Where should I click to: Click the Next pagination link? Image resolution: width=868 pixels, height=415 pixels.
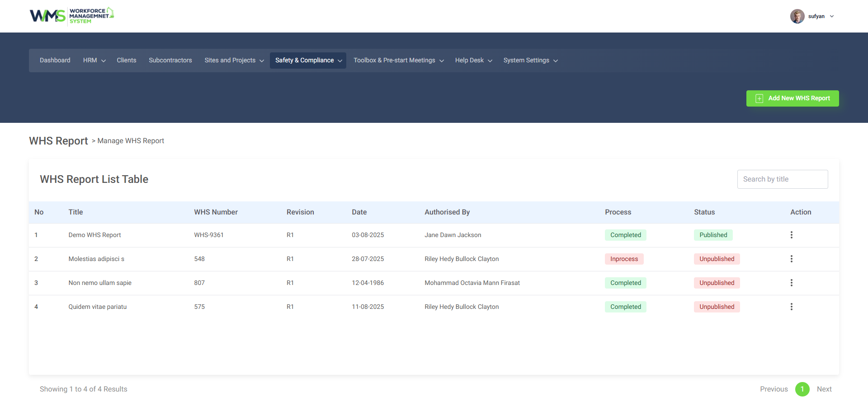pos(824,389)
